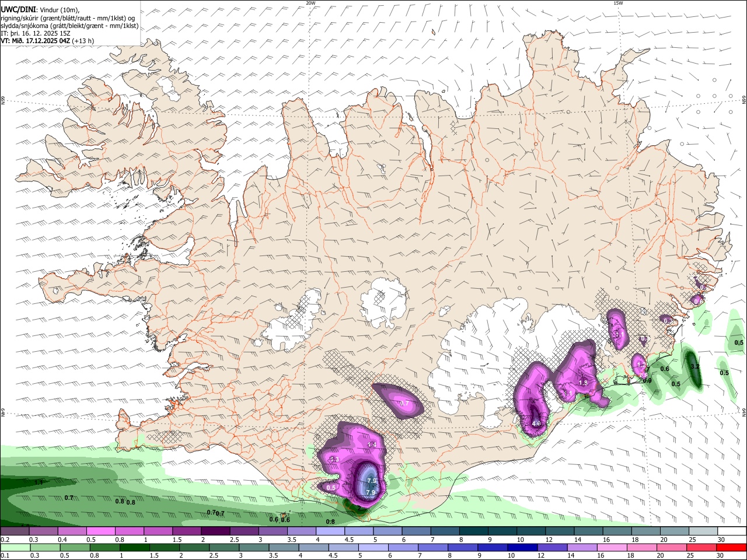Click the 20W longitude label at top
The width and height of the screenshot is (747, 560).
click(x=310, y=3)
